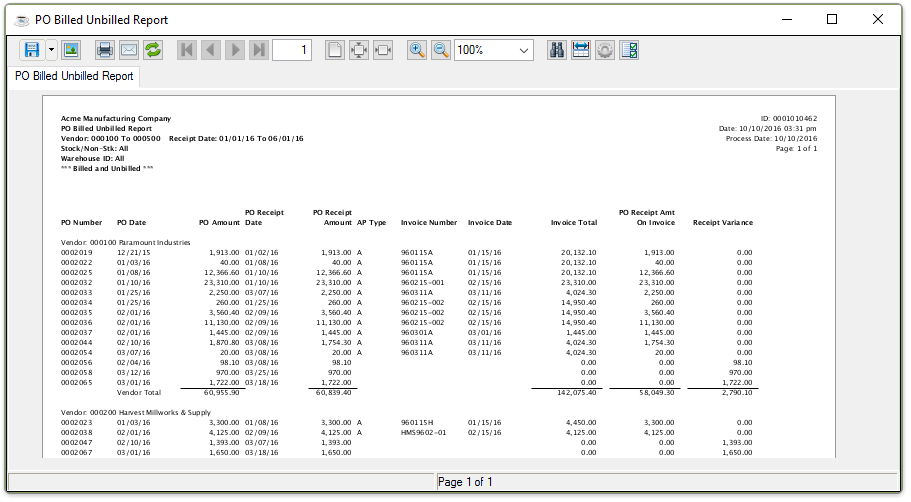Image resolution: width=911 pixels, height=502 pixels.
Task: Refresh the report with the green arrows
Action: (153, 50)
